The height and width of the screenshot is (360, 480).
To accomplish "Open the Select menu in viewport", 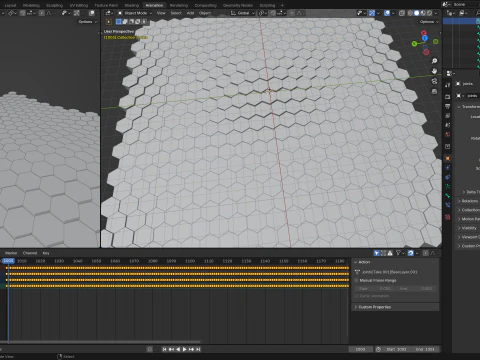I will (176, 13).
